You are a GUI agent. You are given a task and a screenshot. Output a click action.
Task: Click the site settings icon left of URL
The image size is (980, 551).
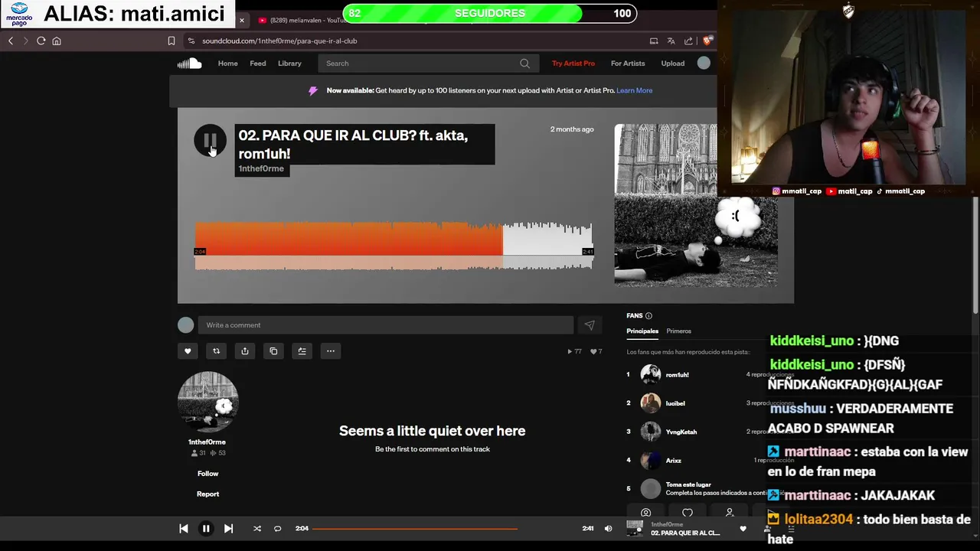click(x=191, y=41)
